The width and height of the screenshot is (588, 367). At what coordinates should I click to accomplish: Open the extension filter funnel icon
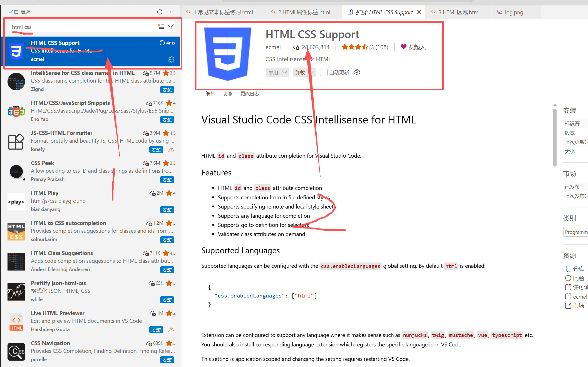pos(171,26)
